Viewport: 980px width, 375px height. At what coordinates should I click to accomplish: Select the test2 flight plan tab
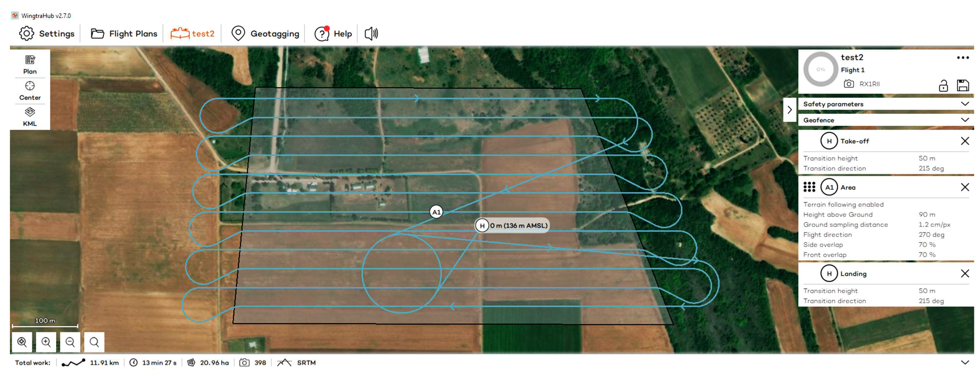coord(193,33)
